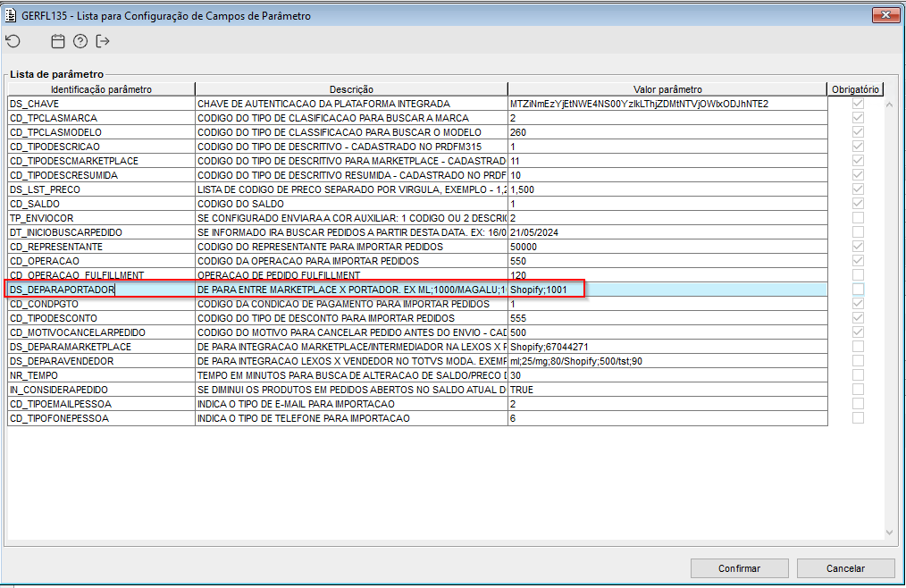
Task: Click the scrollbar up arrow
Action: pos(889,105)
